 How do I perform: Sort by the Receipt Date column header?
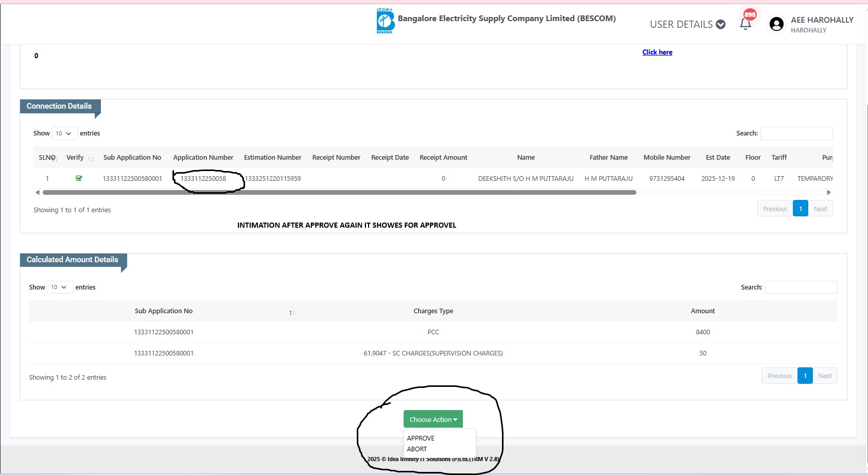(390, 158)
